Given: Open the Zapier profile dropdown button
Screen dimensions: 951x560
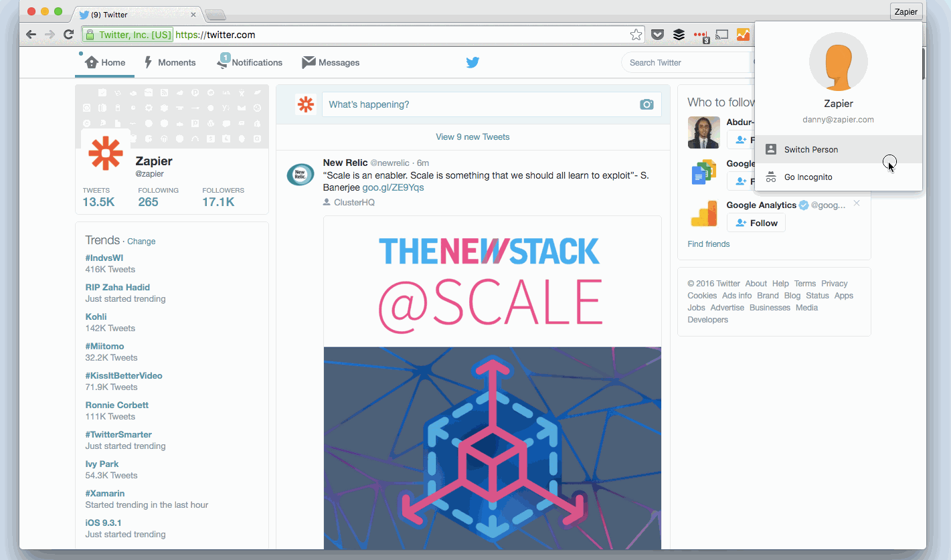Looking at the screenshot, I should [x=906, y=11].
